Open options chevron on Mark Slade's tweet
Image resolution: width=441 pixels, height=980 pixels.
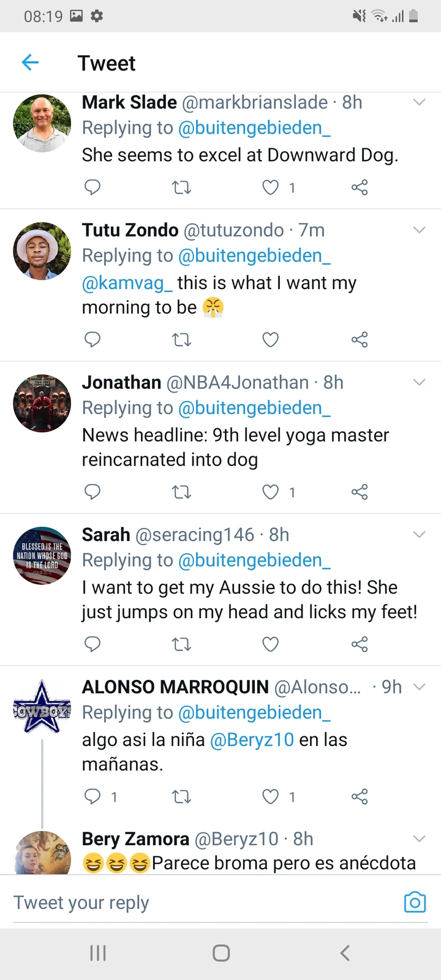[x=420, y=102]
